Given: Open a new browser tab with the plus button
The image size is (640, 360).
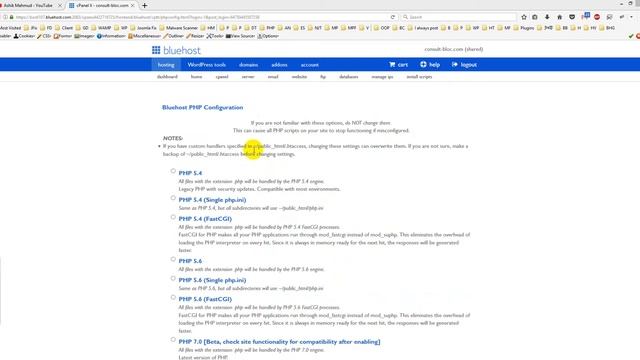Looking at the screenshot, I should point(144,5).
